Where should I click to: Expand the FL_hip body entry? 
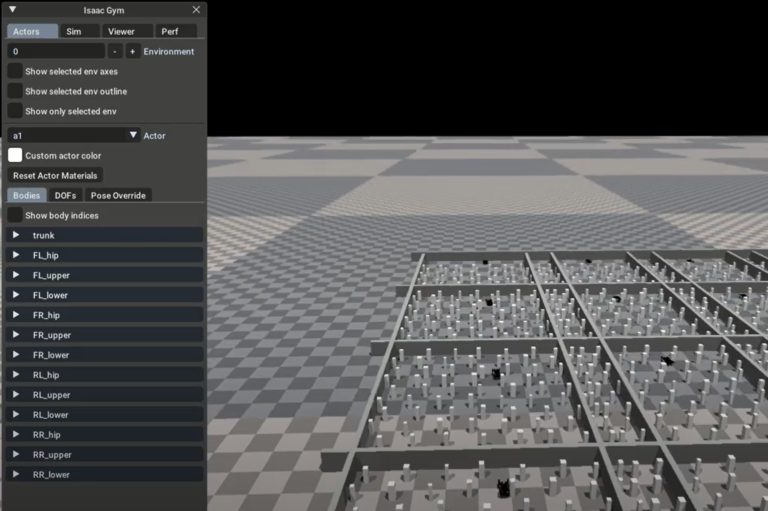tap(16, 255)
